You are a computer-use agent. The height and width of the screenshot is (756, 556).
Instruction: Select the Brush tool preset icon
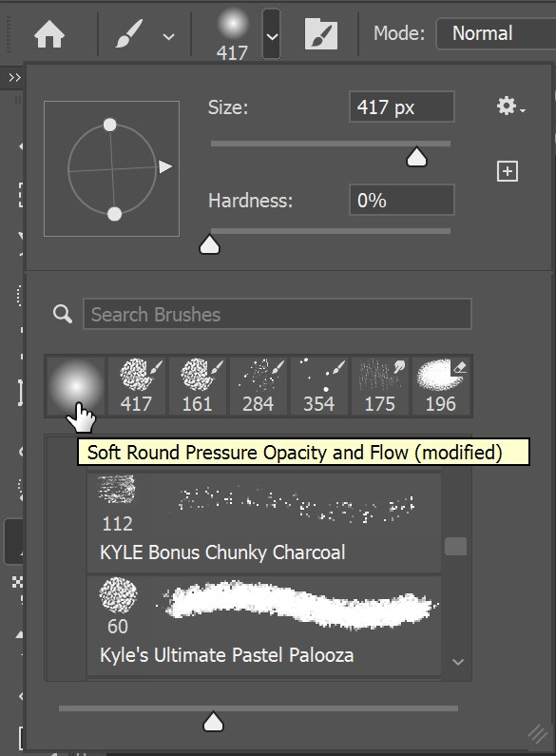128,33
